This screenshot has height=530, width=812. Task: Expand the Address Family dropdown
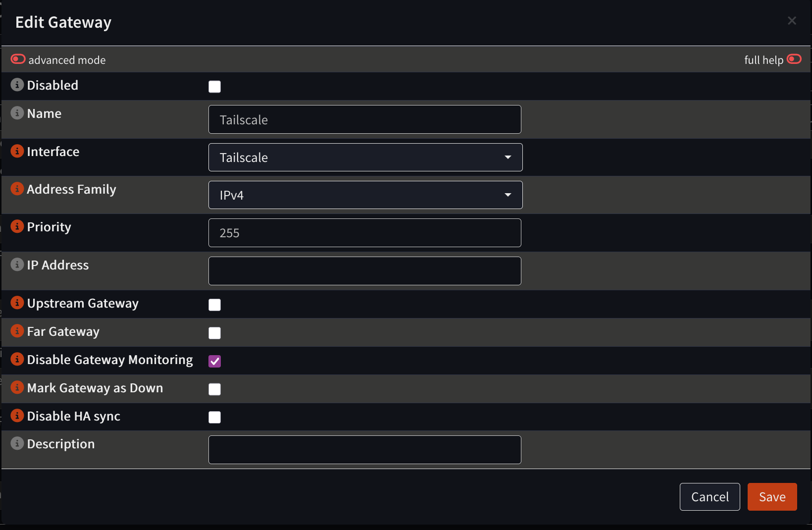point(365,195)
